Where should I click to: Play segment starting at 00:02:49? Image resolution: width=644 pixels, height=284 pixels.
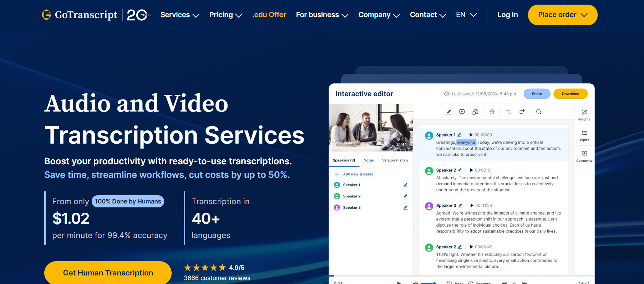[471, 247]
